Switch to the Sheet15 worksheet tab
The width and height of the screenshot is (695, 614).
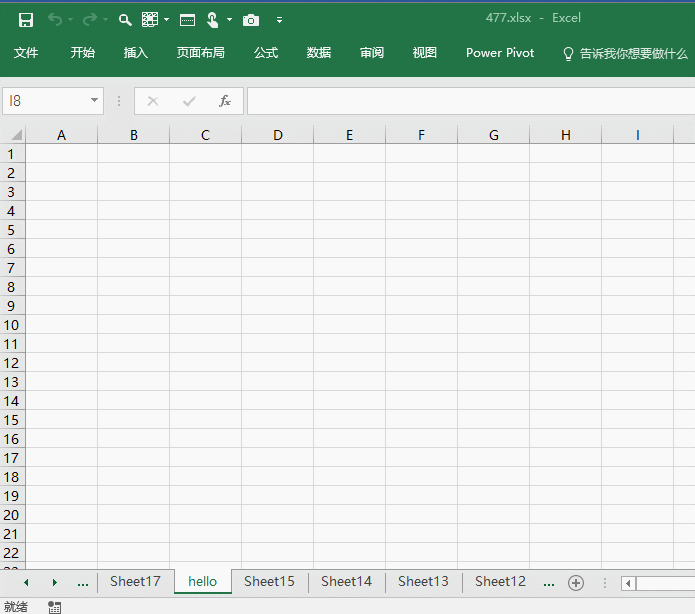tap(269, 581)
